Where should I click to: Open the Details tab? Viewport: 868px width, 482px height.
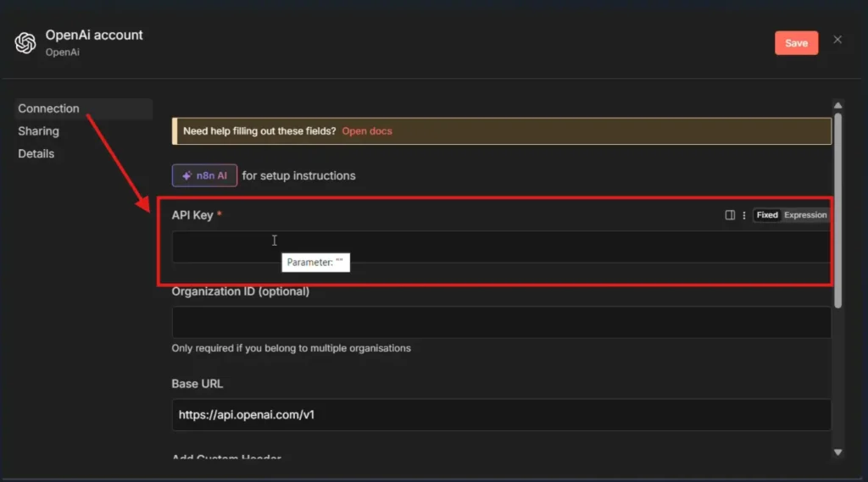pos(36,154)
